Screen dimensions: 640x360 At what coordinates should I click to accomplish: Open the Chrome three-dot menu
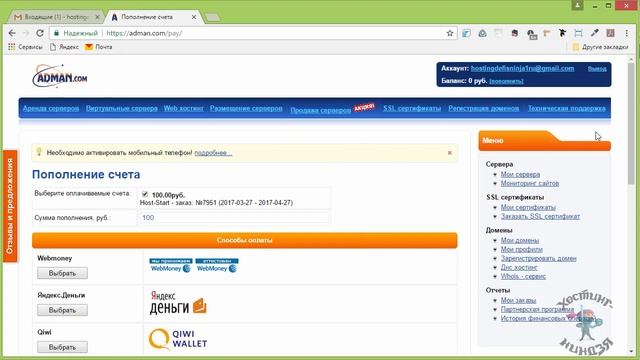(x=627, y=33)
